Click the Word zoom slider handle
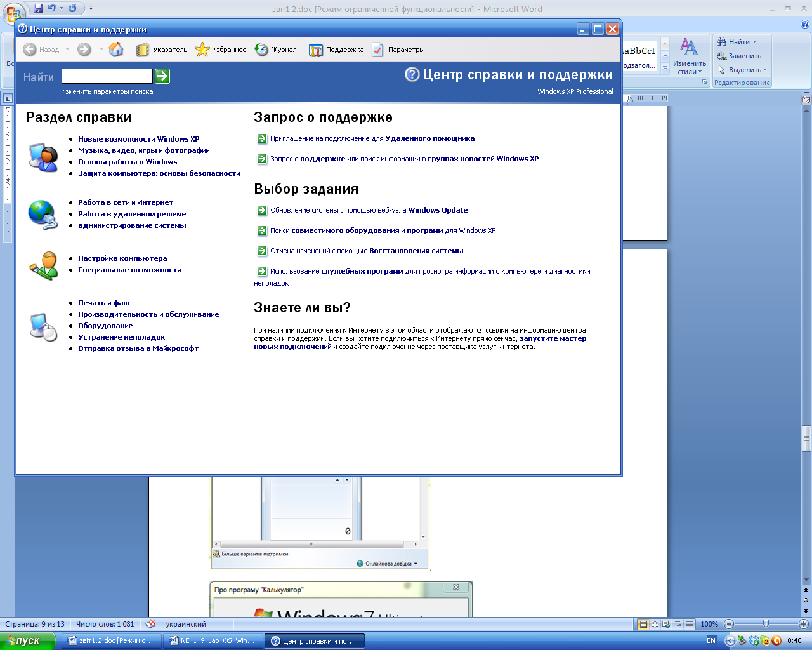The width and height of the screenshot is (812, 650). coord(766,624)
